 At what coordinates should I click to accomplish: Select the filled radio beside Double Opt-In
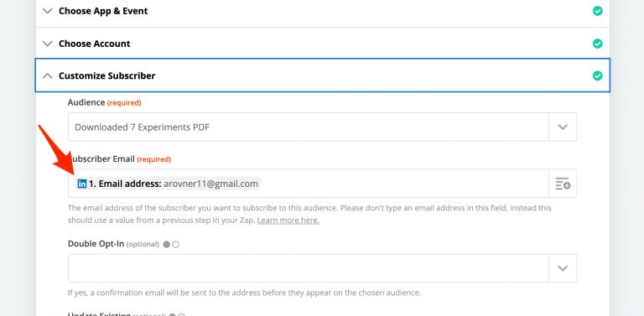[166, 245]
